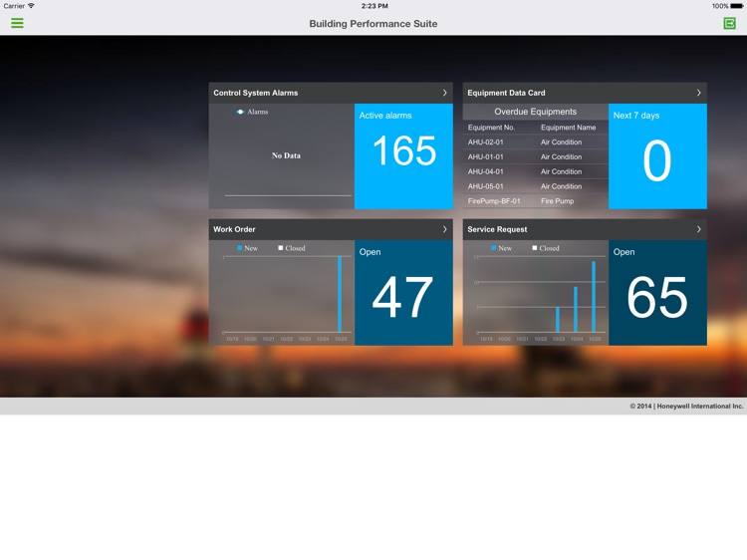The width and height of the screenshot is (747, 560).
Task: Click the Equipment No. column header
Action: 492,128
